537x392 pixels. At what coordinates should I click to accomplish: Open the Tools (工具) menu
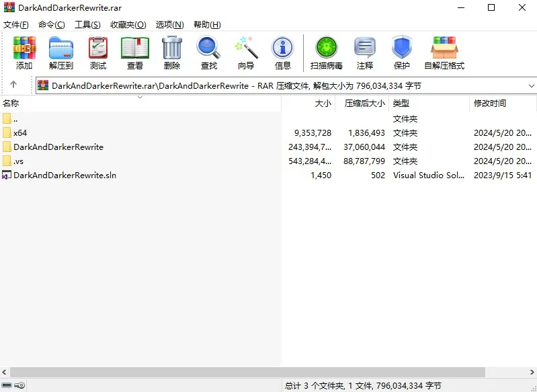[x=87, y=25]
